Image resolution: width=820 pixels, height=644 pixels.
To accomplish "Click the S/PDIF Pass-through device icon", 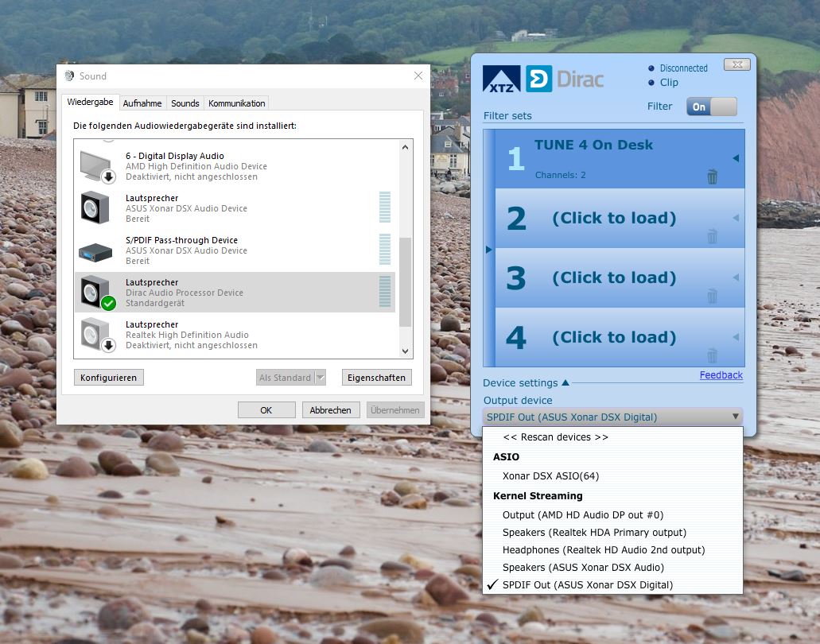I will tap(95, 253).
